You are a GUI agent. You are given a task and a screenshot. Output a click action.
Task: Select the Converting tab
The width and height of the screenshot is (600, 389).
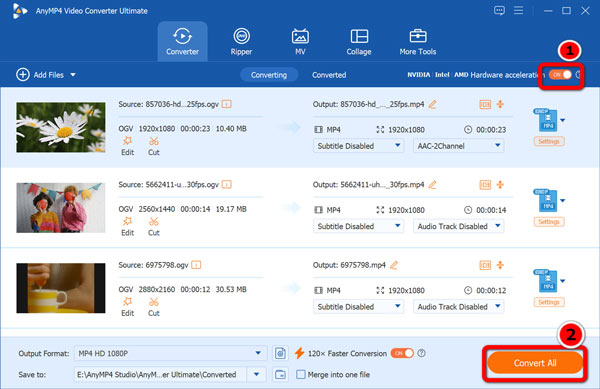[x=269, y=75]
